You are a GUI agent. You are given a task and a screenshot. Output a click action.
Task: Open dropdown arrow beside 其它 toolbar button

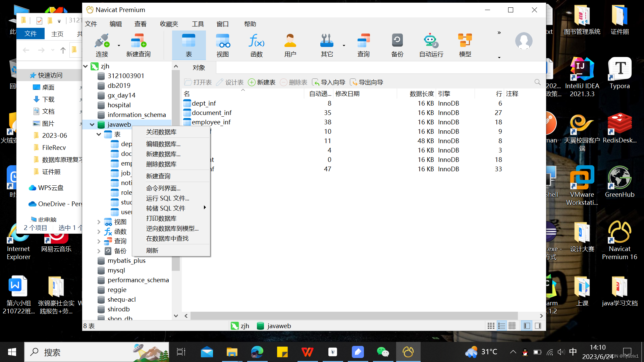(344, 45)
